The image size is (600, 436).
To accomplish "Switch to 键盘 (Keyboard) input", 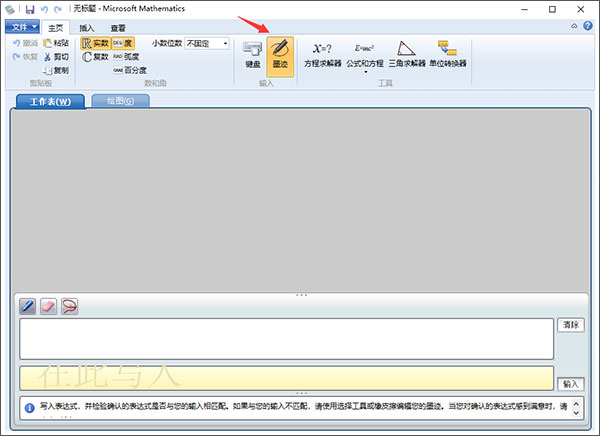I will click(253, 55).
